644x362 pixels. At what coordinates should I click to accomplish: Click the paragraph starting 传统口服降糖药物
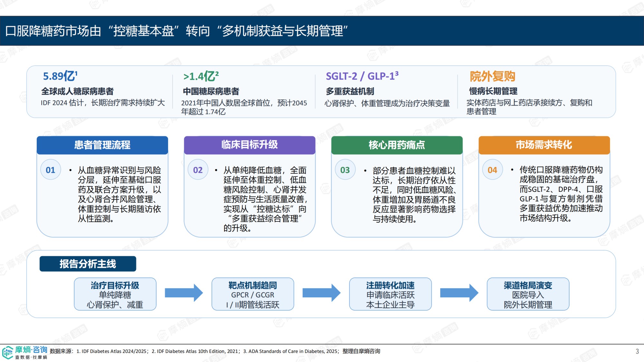click(x=561, y=194)
